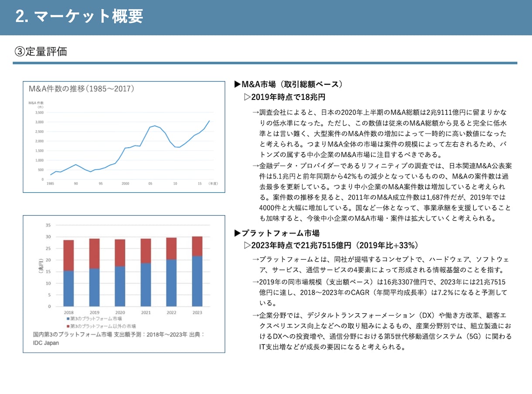Click the y-axis label 25 in bar chart
532x394 pixels.
click(48, 248)
